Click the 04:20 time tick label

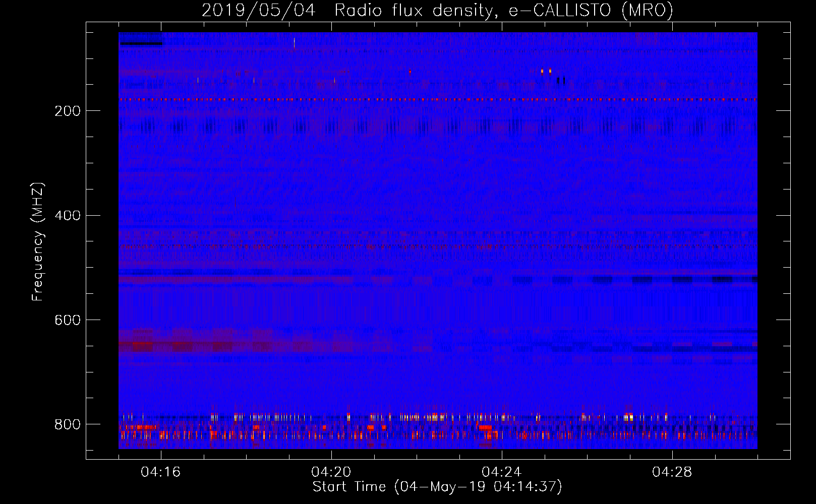(331, 472)
